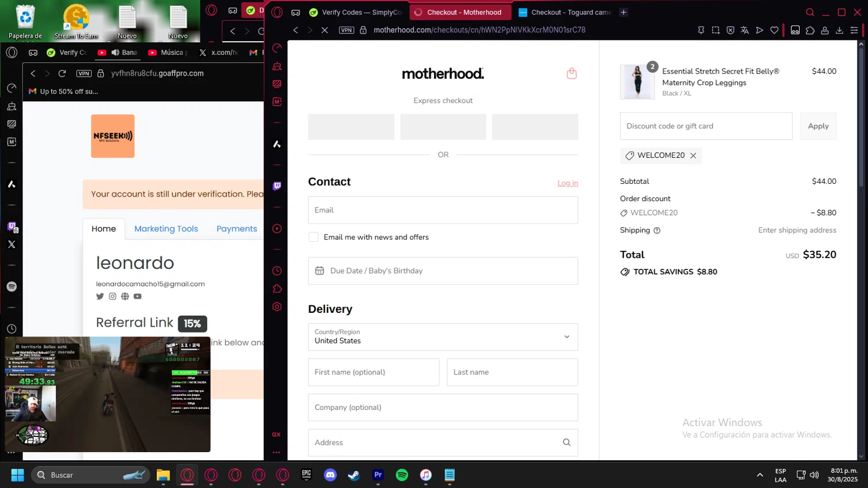
Task: Open the profile account icon in toolbar
Action: pyautogui.click(x=825, y=30)
